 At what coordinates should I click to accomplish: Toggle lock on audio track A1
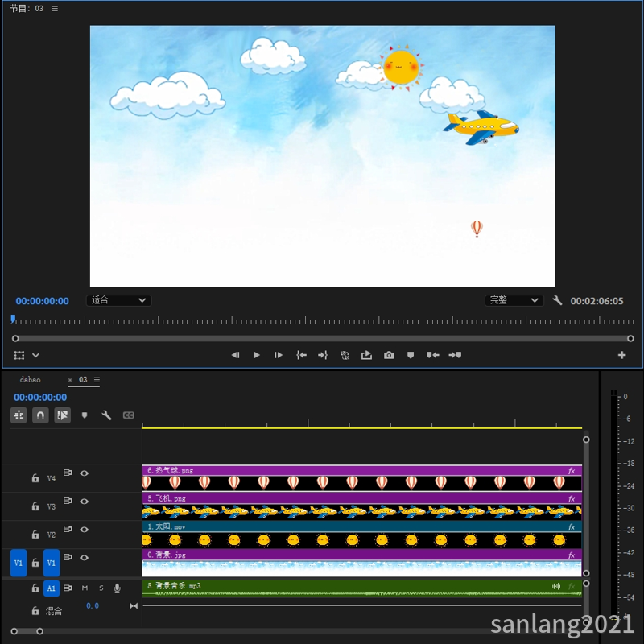click(x=35, y=588)
